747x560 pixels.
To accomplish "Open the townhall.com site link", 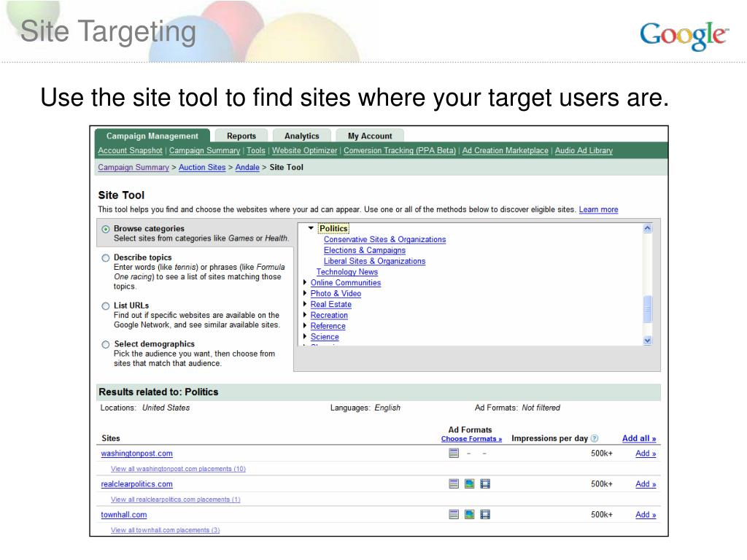I will click(124, 515).
